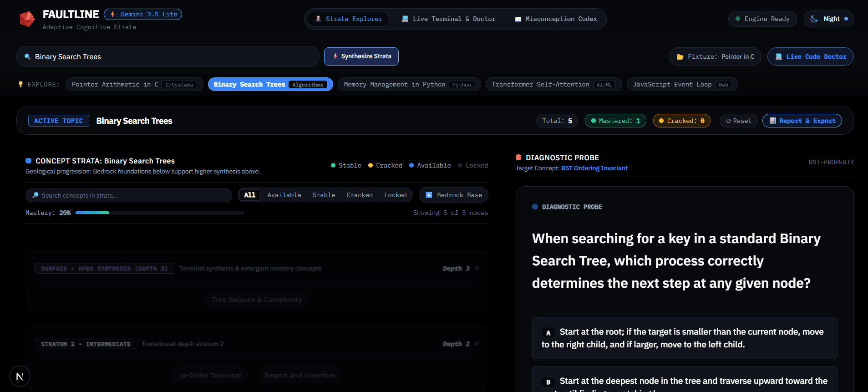The height and width of the screenshot is (392, 868).
Task: Click the folder icon beside Fixture
Action: tap(680, 57)
